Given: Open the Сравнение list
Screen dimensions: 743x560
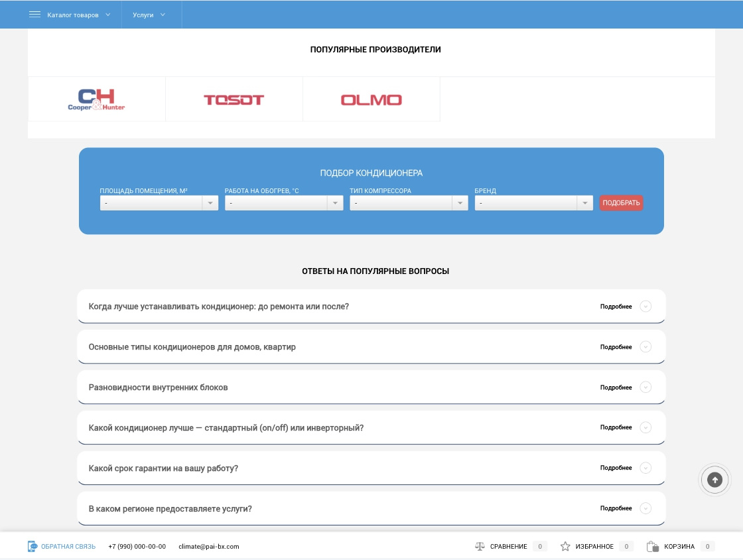Looking at the screenshot, I should tap(508, 546).
